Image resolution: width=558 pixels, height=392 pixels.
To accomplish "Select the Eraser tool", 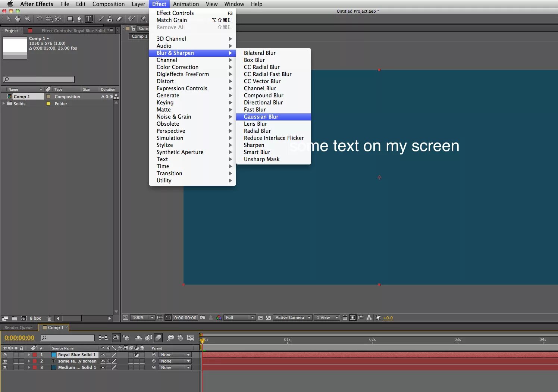I will pos(119,19).
